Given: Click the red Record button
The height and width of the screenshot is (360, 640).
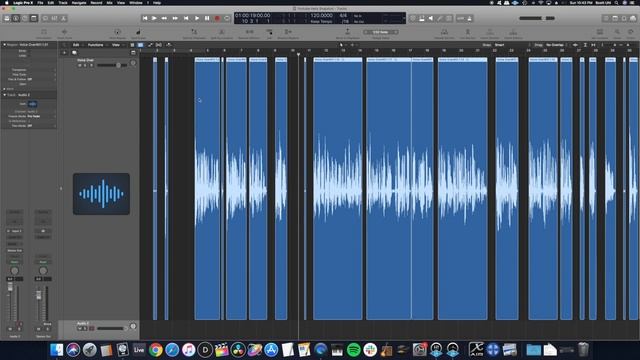Looking at the screenshot, I should click(217, 18).
